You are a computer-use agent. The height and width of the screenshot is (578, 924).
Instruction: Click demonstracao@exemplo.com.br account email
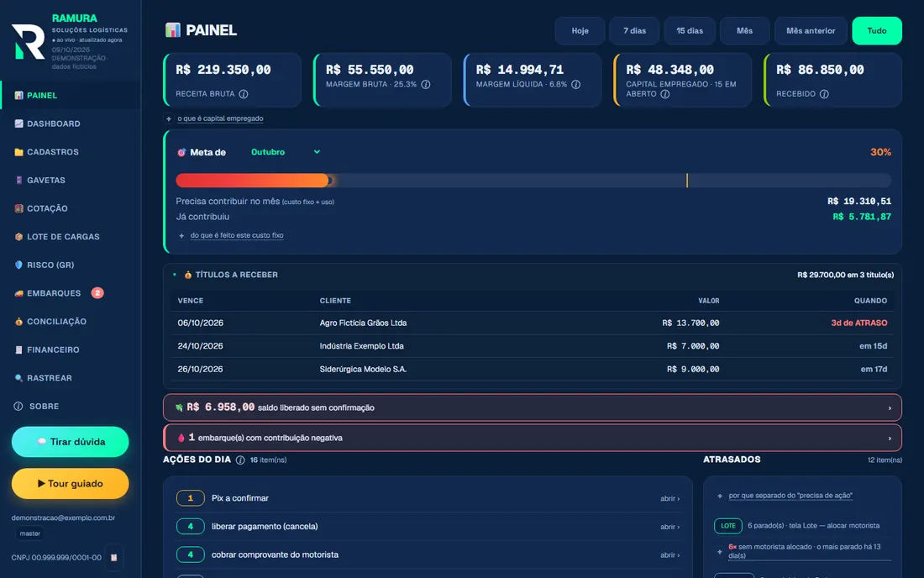[63, 518]
